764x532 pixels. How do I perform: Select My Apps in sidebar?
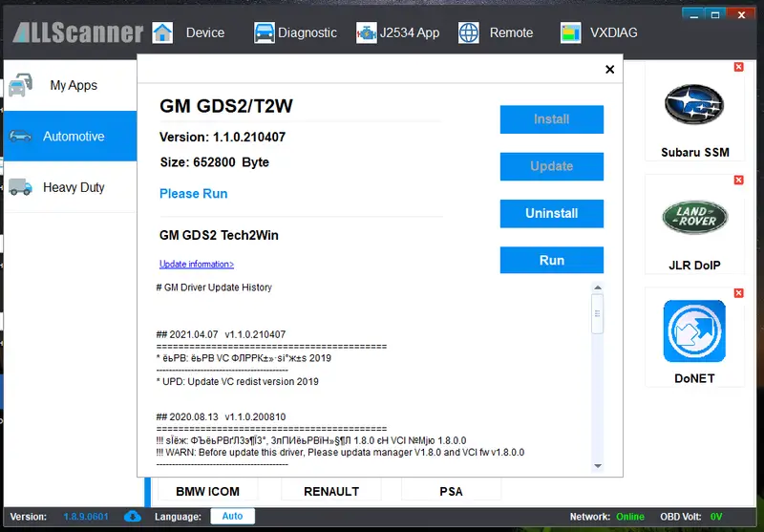70,85
